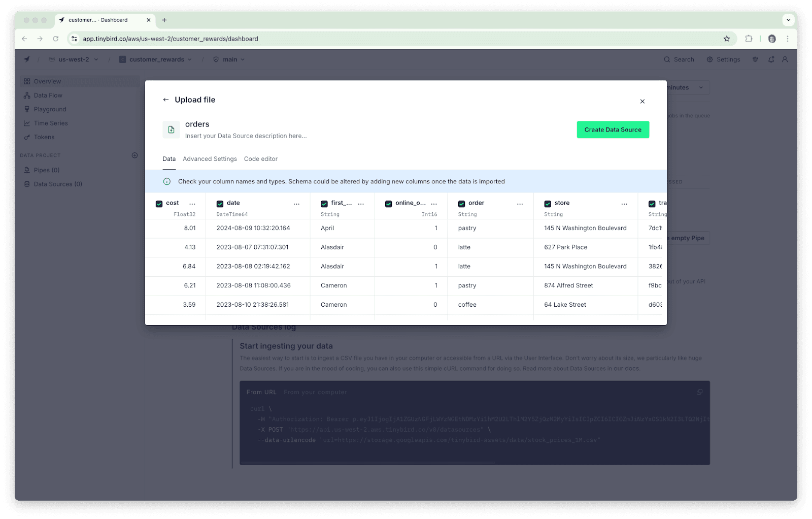
Task: Open first_ column options menu
Action: [361, 204]
